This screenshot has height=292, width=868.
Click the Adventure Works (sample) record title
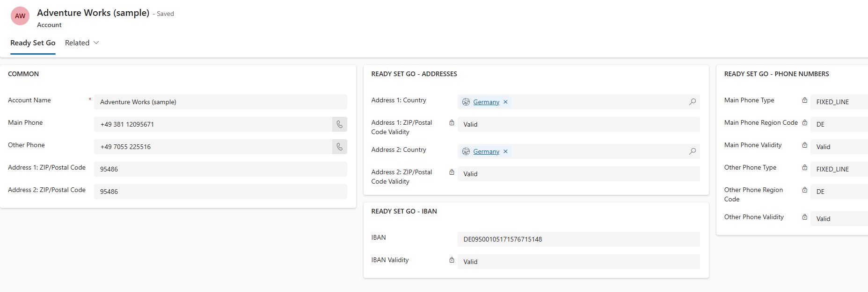coord(93,13)
